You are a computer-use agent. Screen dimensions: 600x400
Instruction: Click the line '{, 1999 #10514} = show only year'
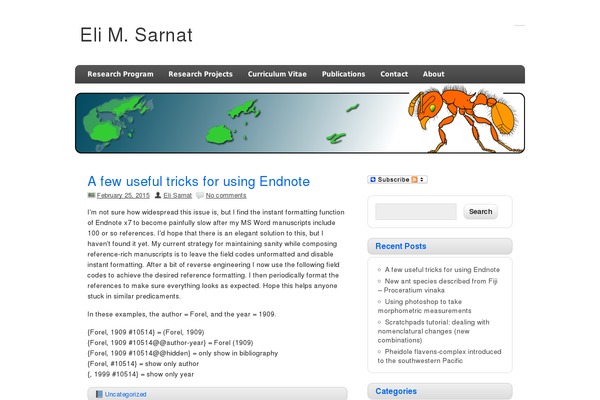[140, 374]
